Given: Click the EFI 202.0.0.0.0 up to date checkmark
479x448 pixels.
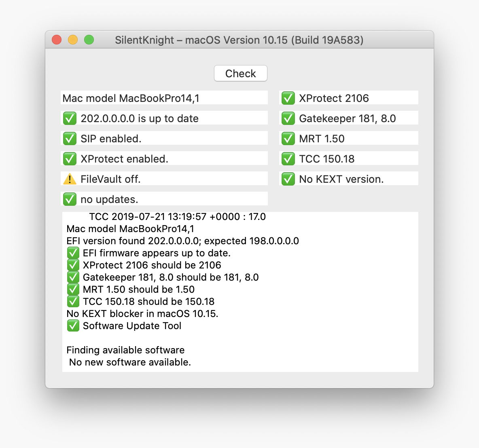Looking at the screenshot, I should pyautogui.click(x=70, y=118).
